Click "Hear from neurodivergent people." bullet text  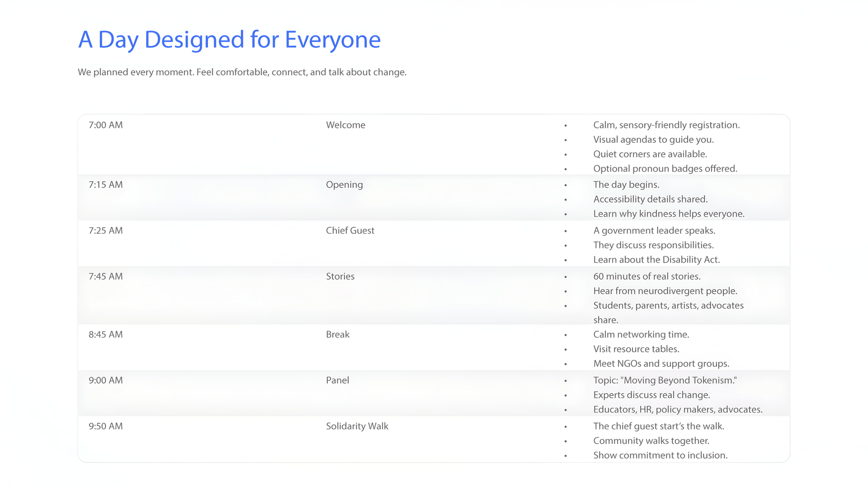[665, 291]
